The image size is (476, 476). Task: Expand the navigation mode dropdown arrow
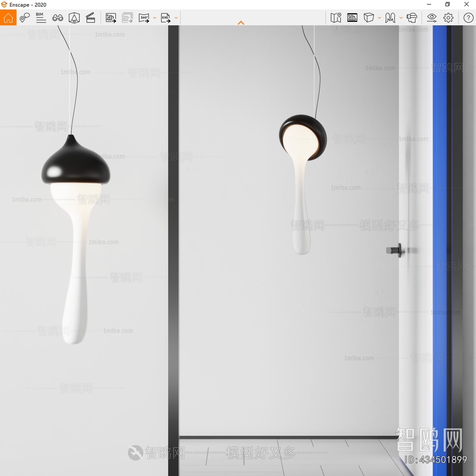[x=401, y=18]
